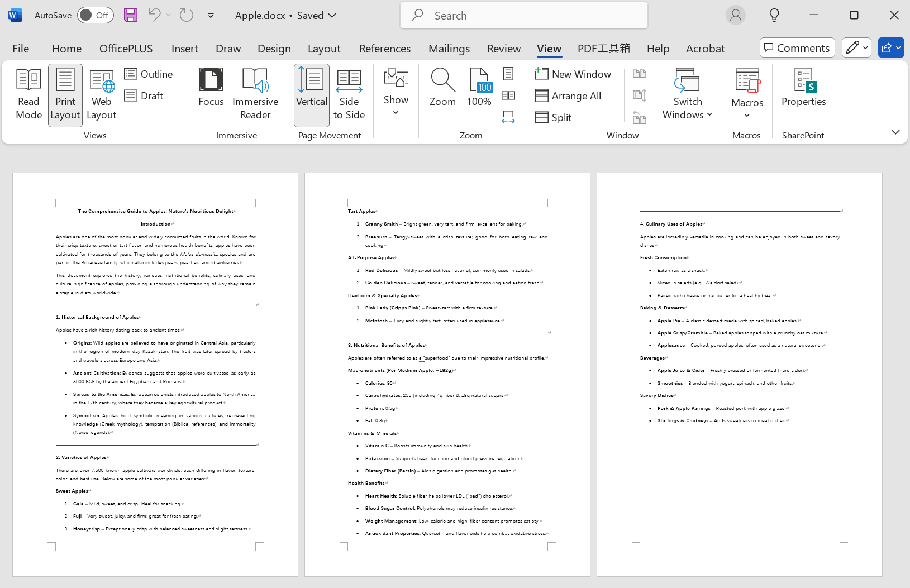Open the Zoom dialog
The height and width of the screenshot is (588, 910).
(442, 88)
